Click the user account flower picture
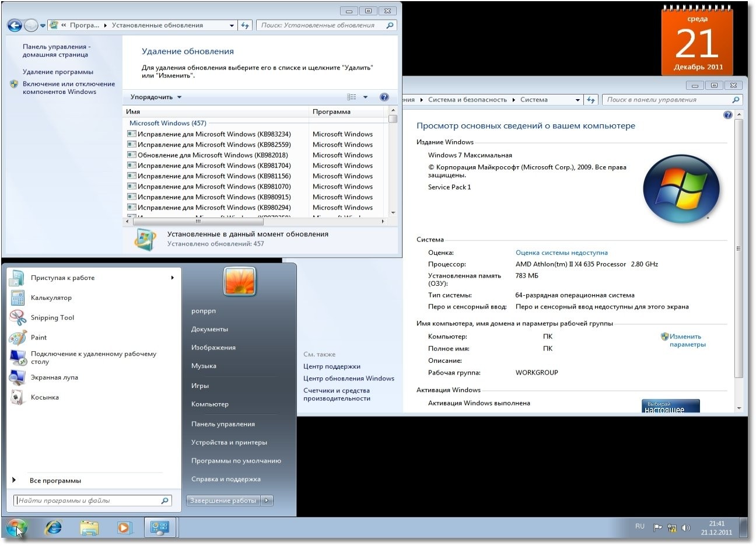The width and height of the screenshot is (756, 546). (x=240, y=281)
